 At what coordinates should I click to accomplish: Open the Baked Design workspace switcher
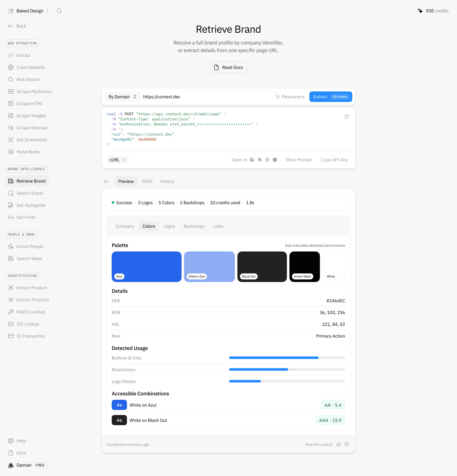(28, 11)
